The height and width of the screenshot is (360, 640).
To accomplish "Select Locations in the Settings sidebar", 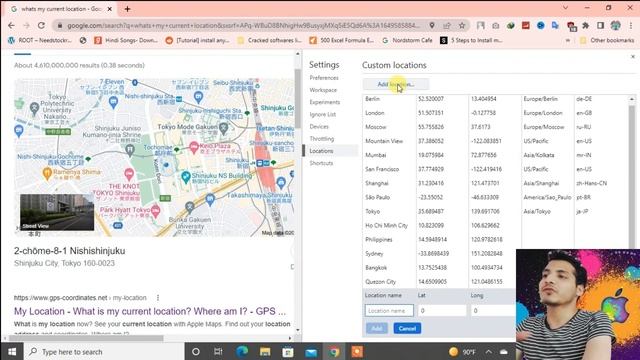I will point(331,151).
